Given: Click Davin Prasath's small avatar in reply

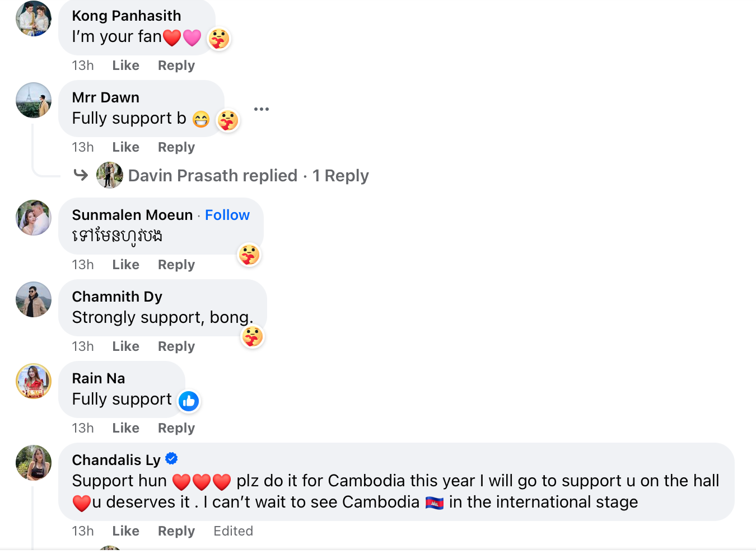Looking at the screenshot, I should 110,175.
